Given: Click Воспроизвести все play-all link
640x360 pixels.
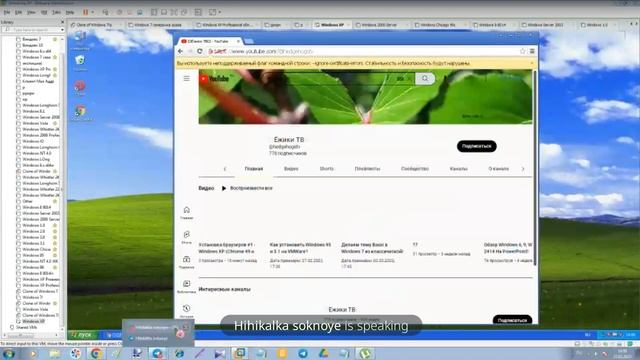Looking at the screenshot, I should [247, 188].
